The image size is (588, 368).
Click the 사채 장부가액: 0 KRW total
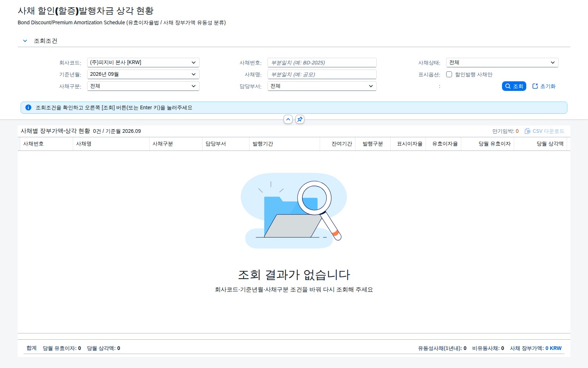[x=535, y=348]
